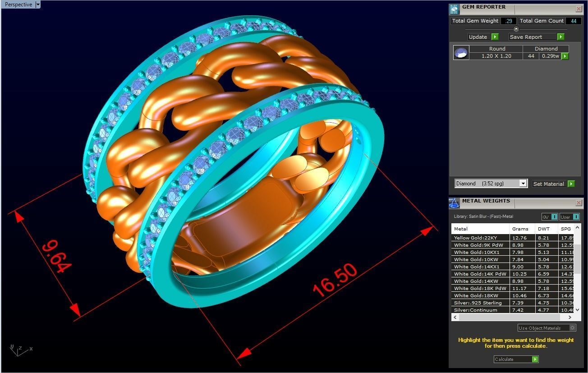Select the White Gold:10KX1 row

click(513, 252)
